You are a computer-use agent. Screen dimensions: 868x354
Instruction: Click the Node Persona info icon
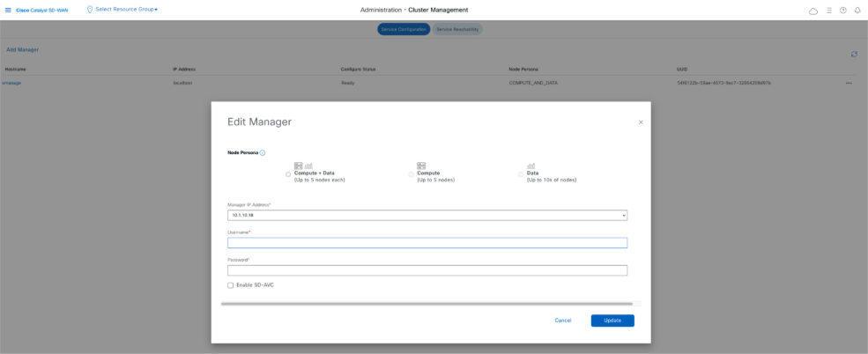263,152
